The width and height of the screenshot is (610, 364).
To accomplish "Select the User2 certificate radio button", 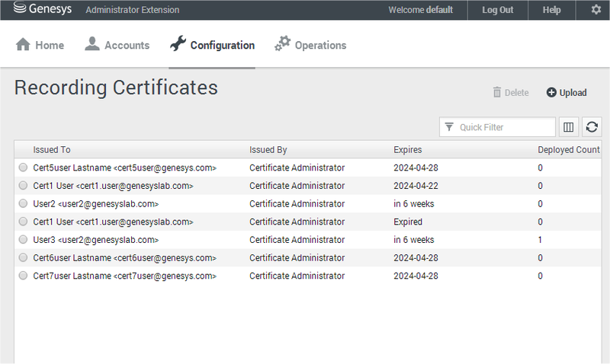I will 23,204.
